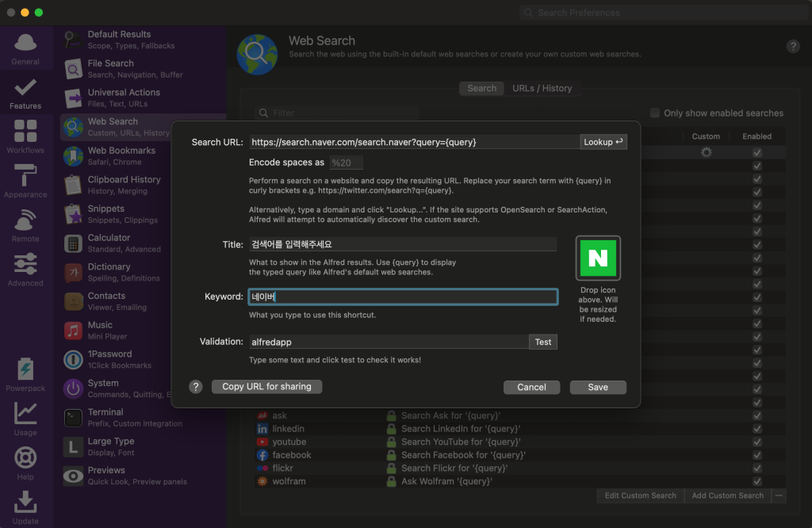Viewport: 812px width, 528px height.
Task: Open the Features section
Action: [25, 94]
